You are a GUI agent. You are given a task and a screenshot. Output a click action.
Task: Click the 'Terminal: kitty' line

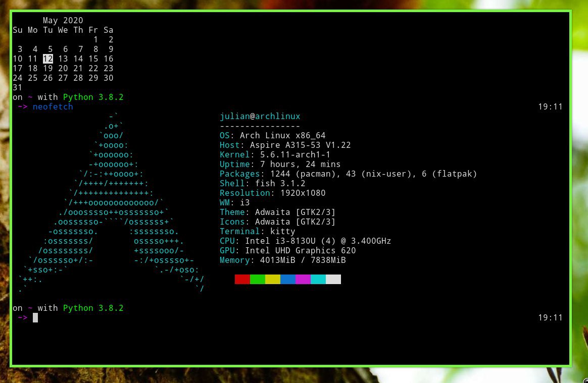[258, 231]
